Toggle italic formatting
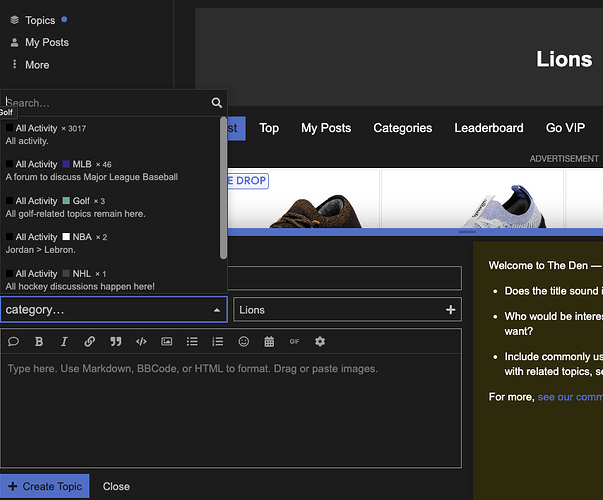The image size is (603, 500). (64, 342)
